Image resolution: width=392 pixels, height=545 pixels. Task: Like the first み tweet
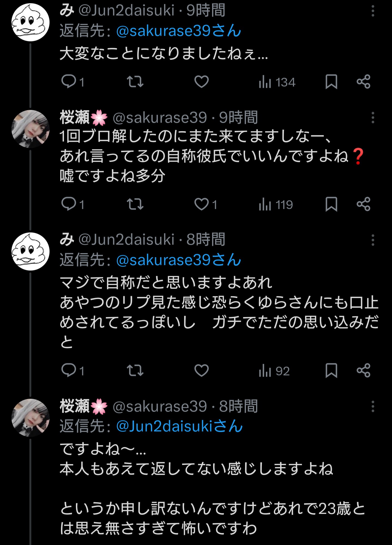[201, 81]
